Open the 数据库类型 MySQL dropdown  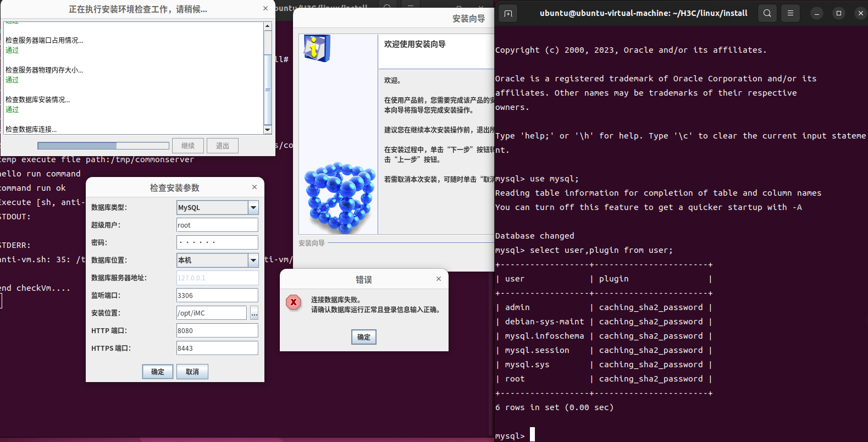tap(253, 207)
